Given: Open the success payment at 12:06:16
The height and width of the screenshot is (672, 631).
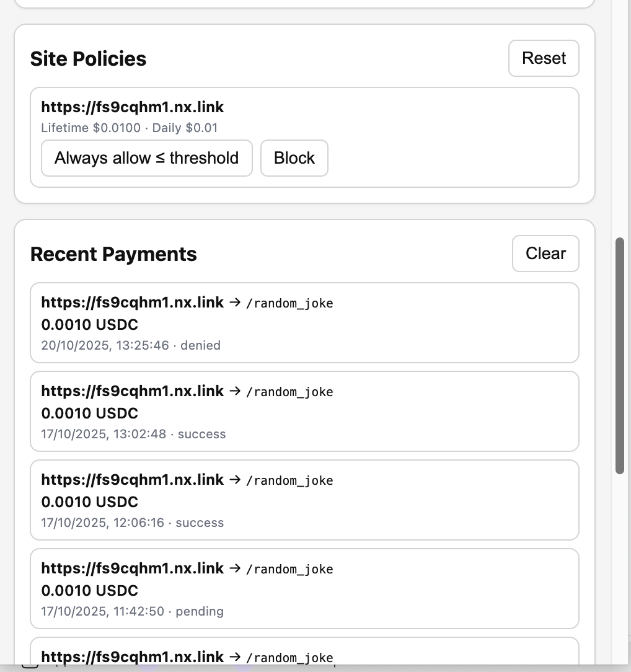Looking at the screenshot, I should [304, 500].
